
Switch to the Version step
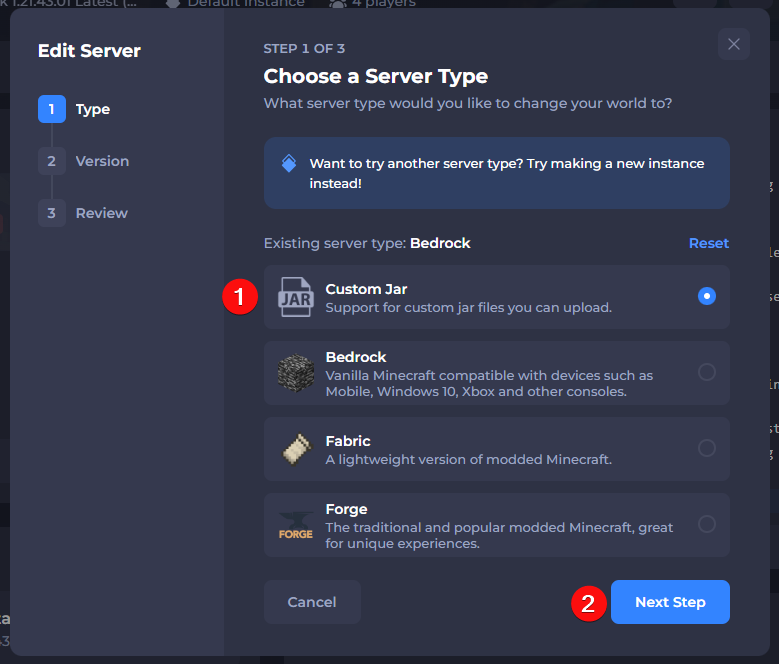click(x=102, y=161)
